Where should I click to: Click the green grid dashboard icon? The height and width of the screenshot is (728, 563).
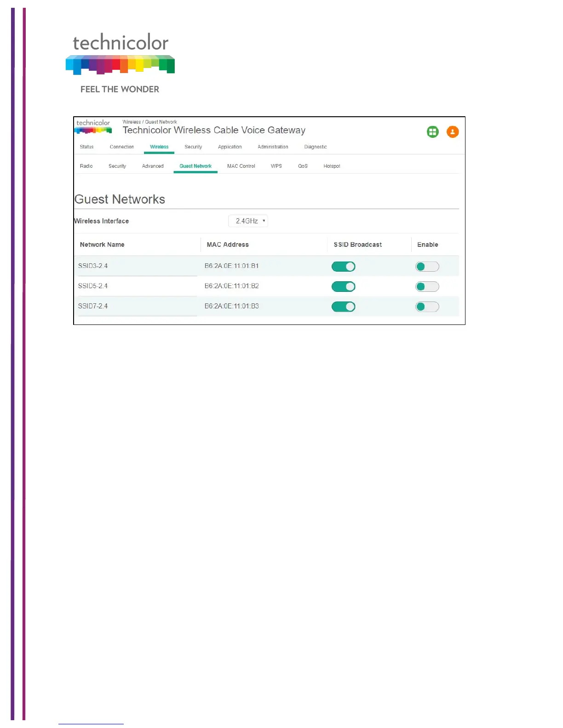click(432, 132)
